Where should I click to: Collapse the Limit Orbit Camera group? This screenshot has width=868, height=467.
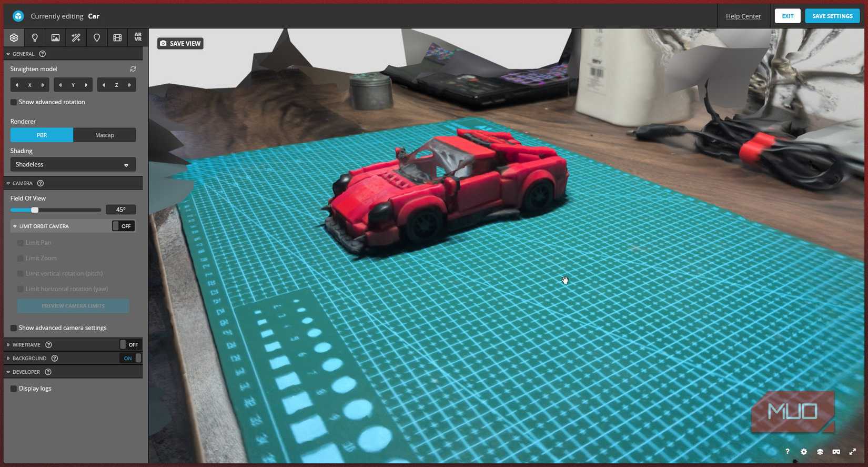(15, 226)
